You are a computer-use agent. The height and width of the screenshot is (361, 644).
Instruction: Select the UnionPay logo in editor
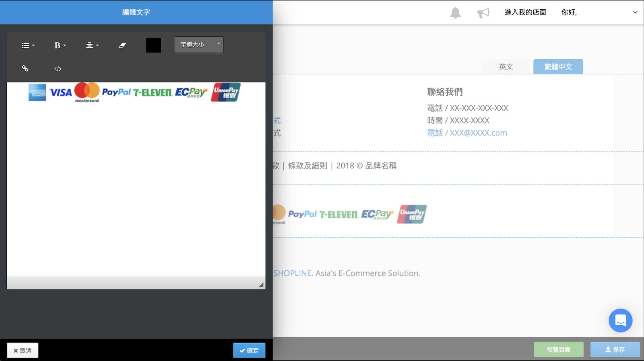click(x=226, y=92)
